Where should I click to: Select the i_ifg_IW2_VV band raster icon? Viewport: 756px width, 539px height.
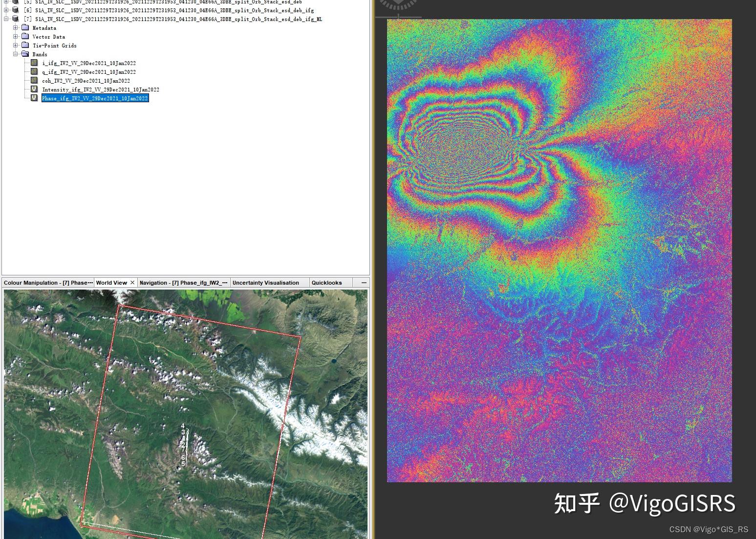tap(34, 63)
